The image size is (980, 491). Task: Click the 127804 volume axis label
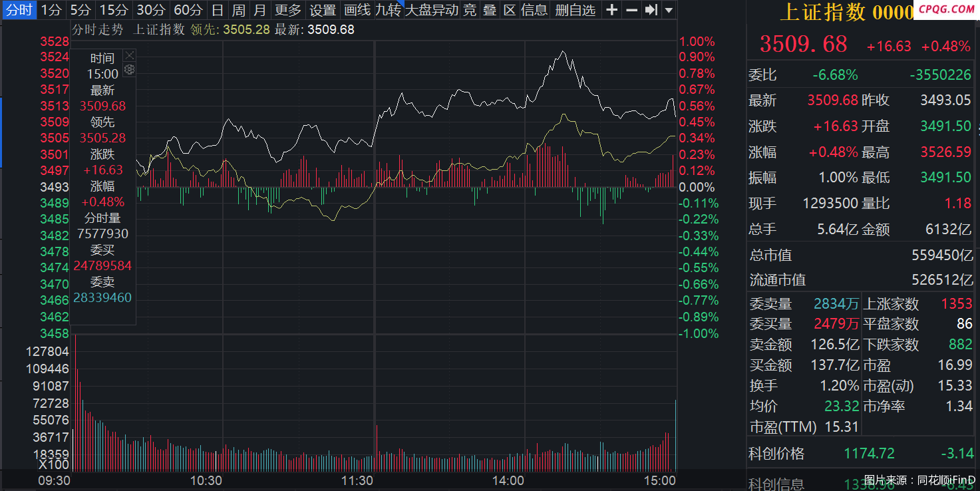(x=48, y=352)
